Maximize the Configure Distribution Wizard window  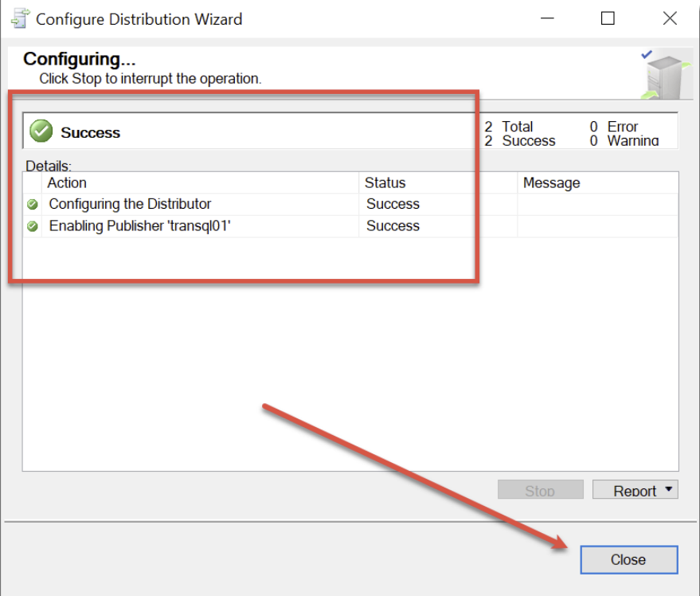608,18
